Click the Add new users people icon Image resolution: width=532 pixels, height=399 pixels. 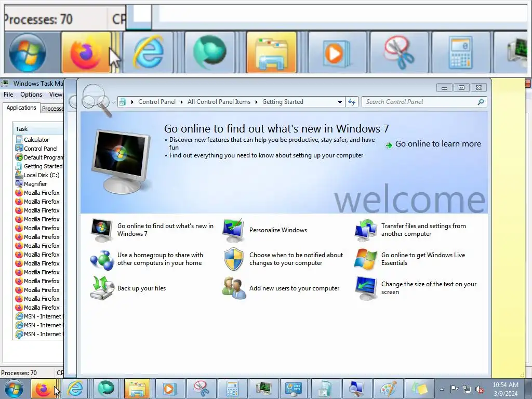click(x=234, y=288)
